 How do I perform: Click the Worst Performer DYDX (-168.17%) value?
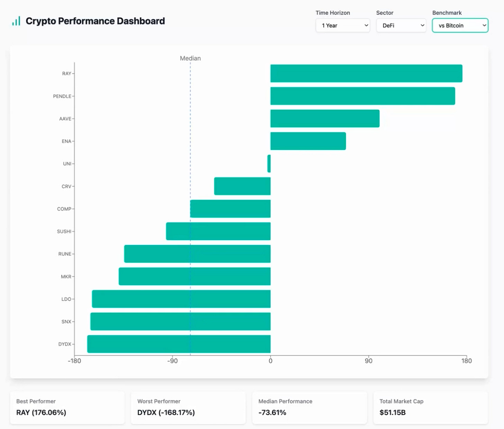166,412
